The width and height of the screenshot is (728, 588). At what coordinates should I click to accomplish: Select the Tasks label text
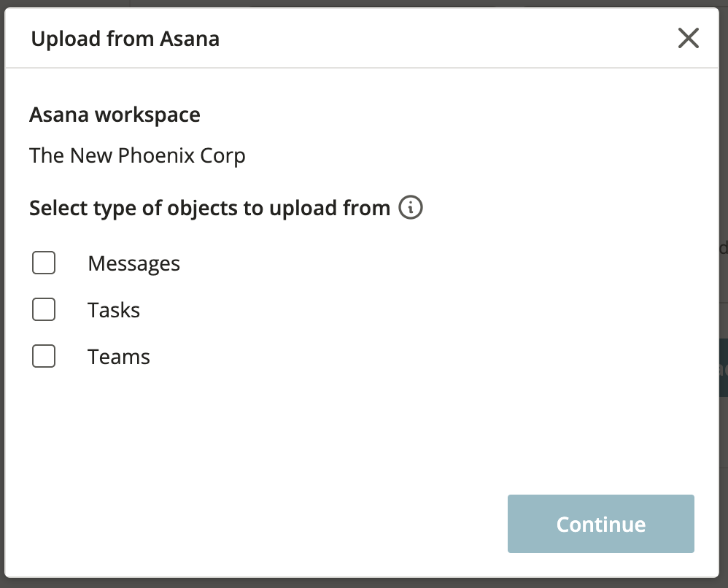[x=114, y=310]
